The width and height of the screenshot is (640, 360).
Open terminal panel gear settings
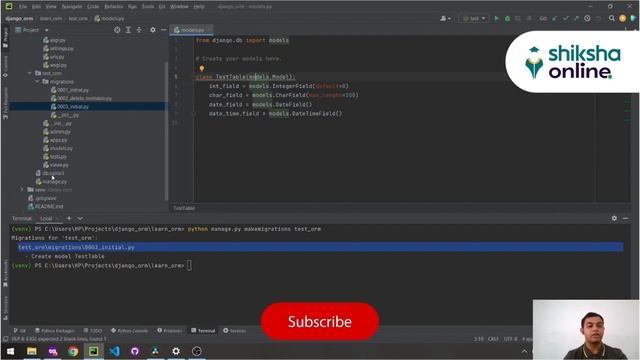tap(614, 218)
